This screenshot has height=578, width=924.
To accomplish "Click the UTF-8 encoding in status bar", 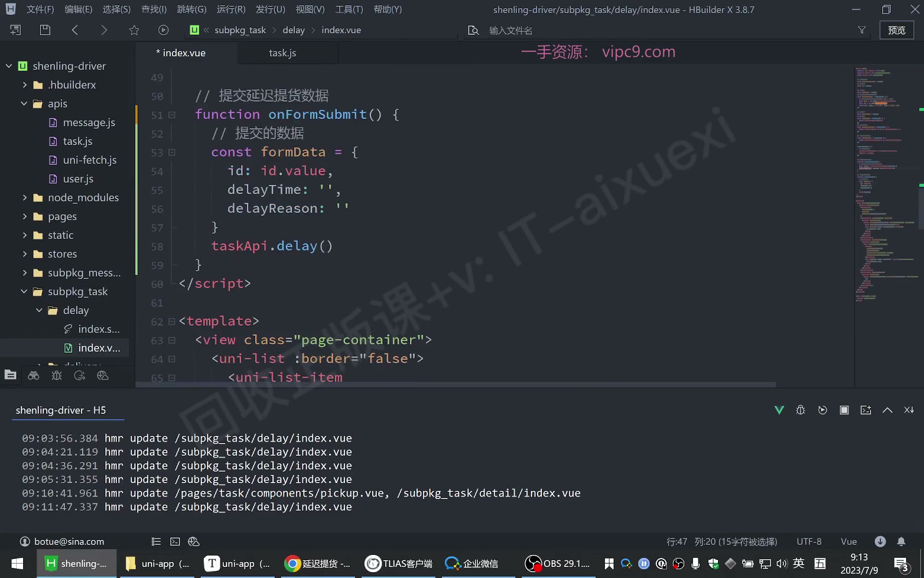I will (809, 541).
